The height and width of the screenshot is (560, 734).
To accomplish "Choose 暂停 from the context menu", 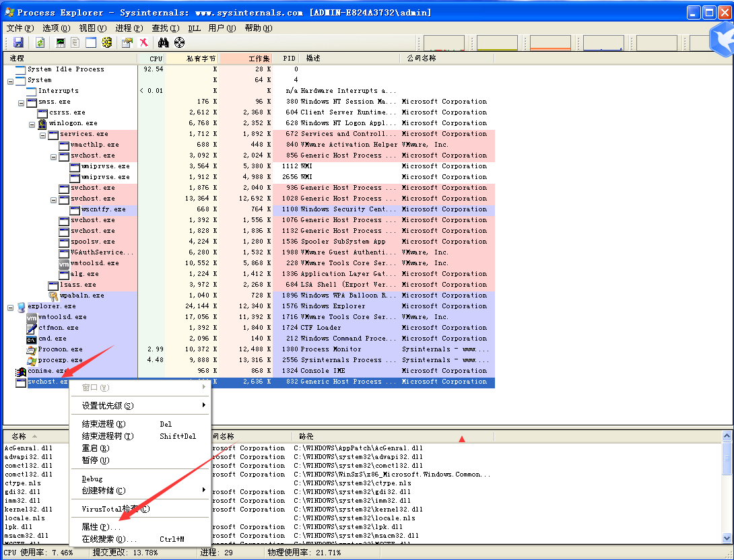I will (x=141, y=460).
